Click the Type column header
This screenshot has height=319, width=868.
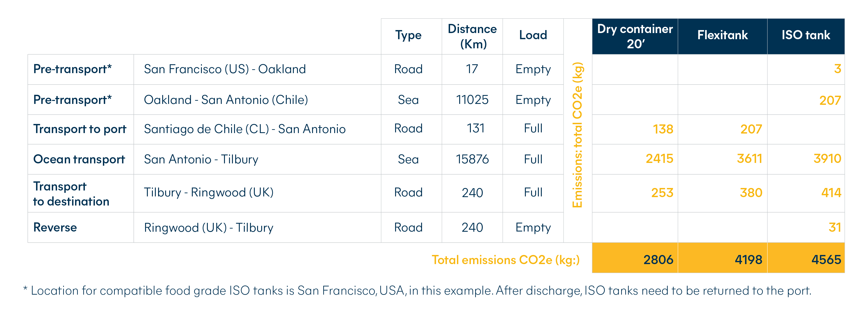click(x=408, y=36)
